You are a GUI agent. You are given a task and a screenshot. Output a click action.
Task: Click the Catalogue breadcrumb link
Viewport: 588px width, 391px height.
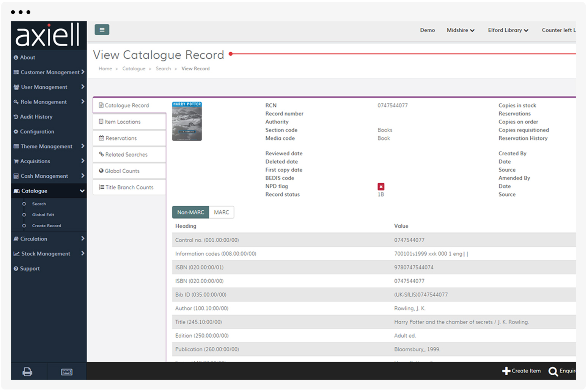pyautogui.click(x=134, y=69)
